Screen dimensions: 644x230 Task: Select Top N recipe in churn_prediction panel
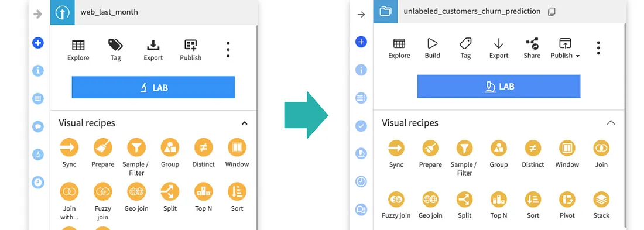[499, 199]
